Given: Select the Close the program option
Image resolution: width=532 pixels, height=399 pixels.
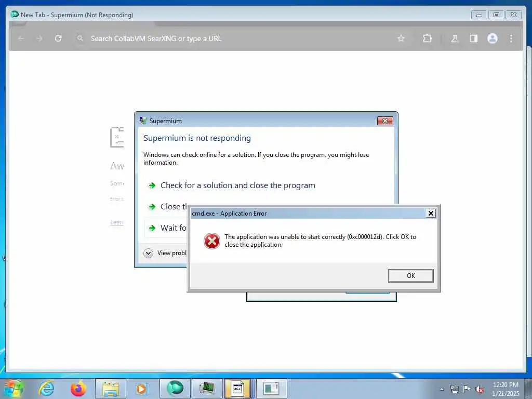Looking at the screenshot, I should [x=167, y=207].
